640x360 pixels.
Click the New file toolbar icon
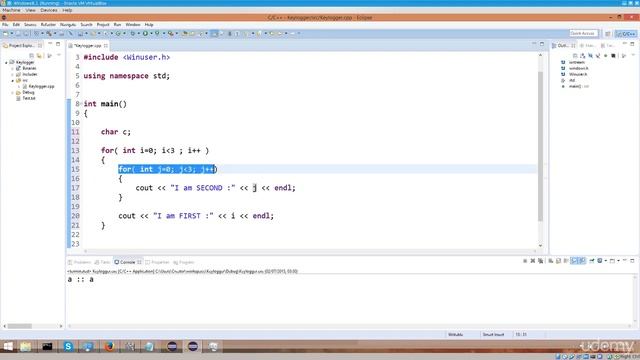6,33
